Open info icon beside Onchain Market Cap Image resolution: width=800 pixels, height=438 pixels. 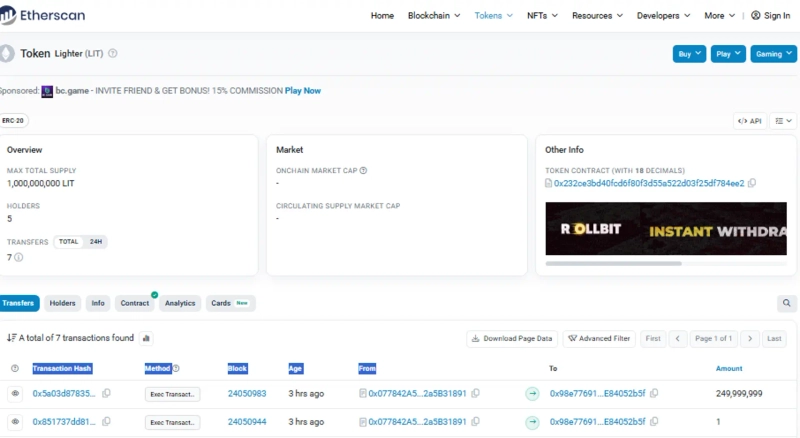tap(363, 171)
